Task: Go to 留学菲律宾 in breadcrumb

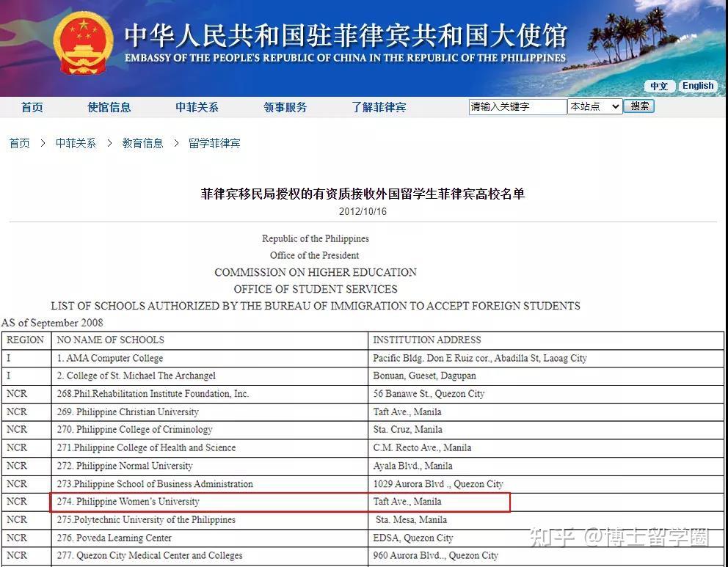Action: click(214, 143)
